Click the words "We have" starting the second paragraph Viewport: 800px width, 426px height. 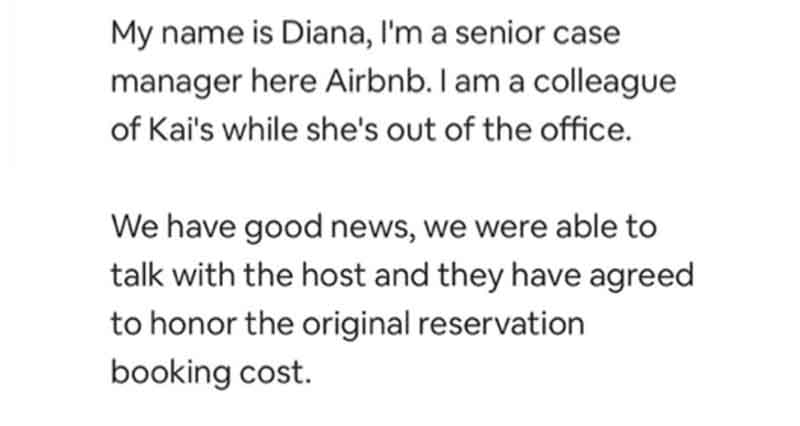[173, 228]
